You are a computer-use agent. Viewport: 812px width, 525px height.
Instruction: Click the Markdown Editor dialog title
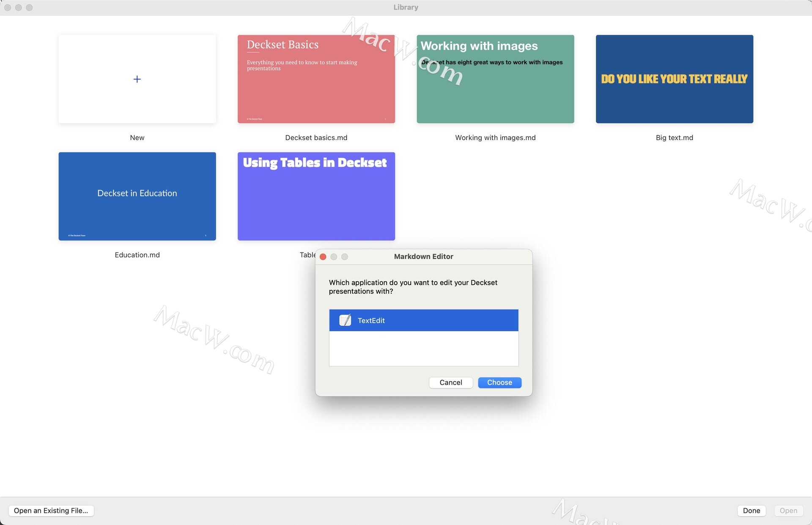pos(424,256)
